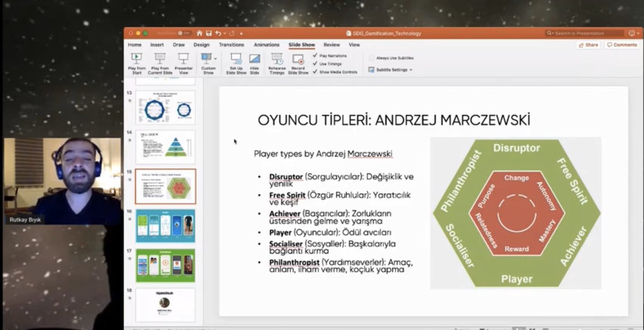This screenshot has width=644, height=330.
Task: Toggle the Play Narrations checkbox
Action: pyautogui.click(x=316, y=55)
